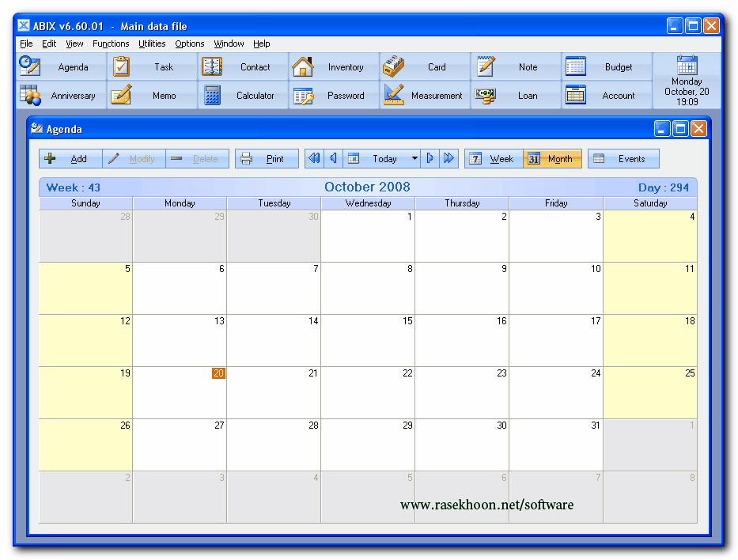Open the Task module icon

tap(121, 66)
